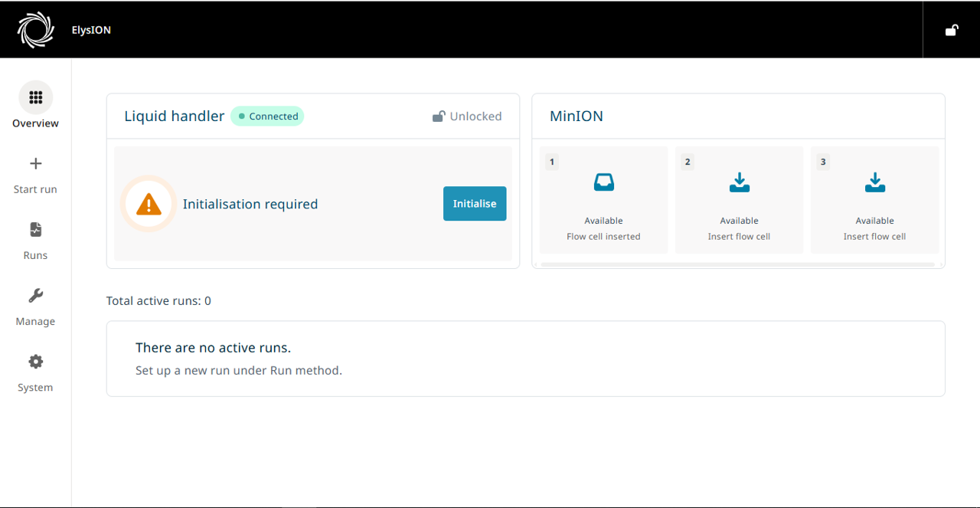Open the Overview grid icon
The height and width of the screenshot is (508, 980).
[35, 97]
